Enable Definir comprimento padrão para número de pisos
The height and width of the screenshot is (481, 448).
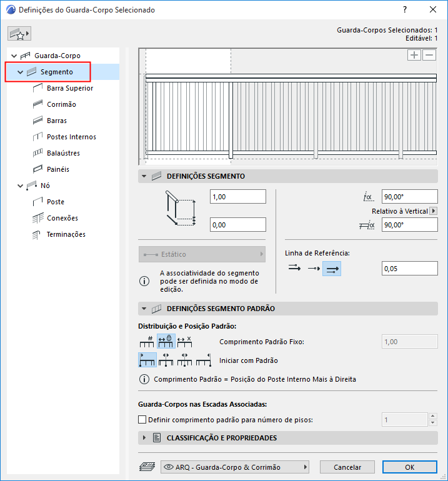coord(142,420)
